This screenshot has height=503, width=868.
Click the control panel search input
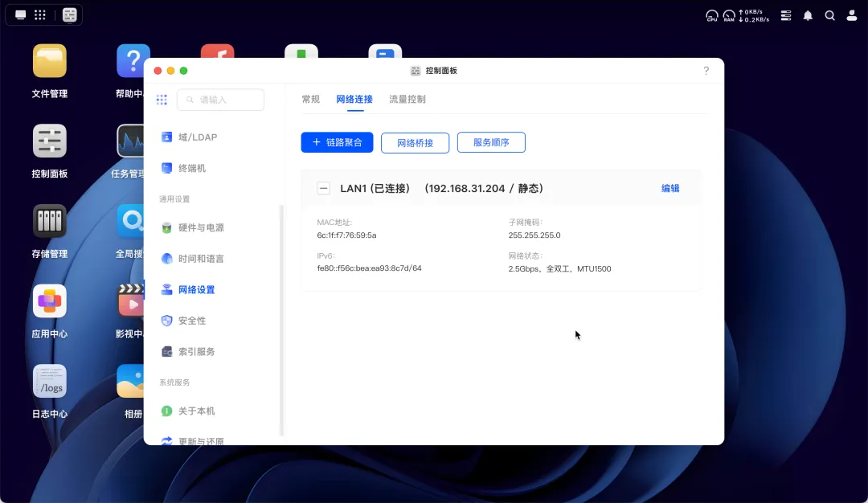pos(220,100)
